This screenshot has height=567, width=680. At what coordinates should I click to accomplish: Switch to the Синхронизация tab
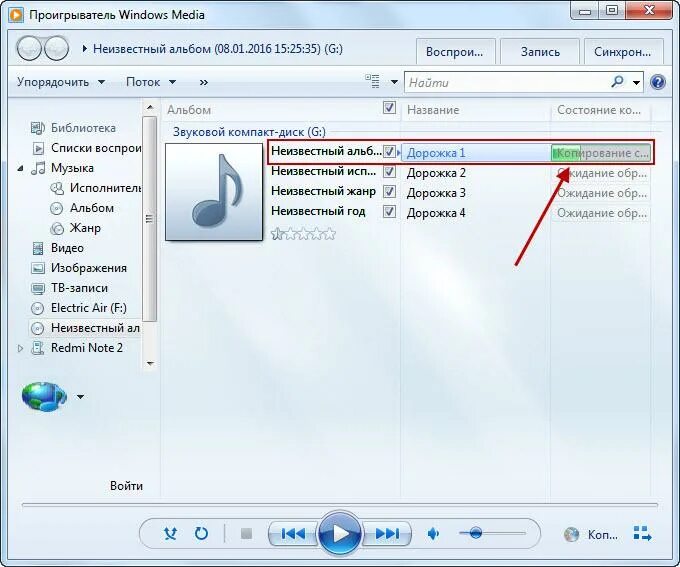pyautogui.click(x=623, y=52)
